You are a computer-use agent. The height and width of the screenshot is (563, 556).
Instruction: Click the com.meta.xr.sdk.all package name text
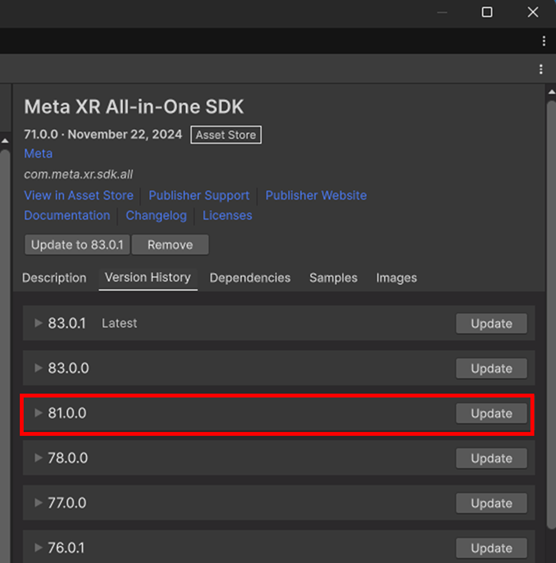coord(78,175)
